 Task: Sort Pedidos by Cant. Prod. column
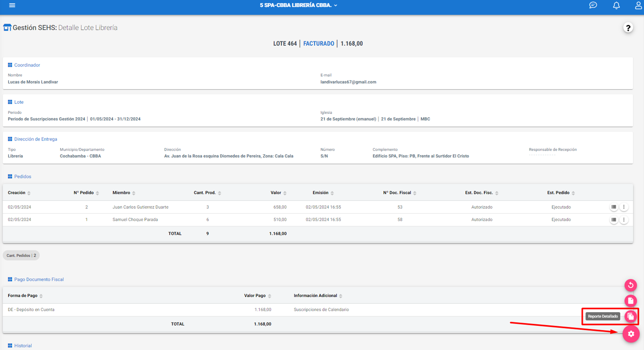(207, 193)
